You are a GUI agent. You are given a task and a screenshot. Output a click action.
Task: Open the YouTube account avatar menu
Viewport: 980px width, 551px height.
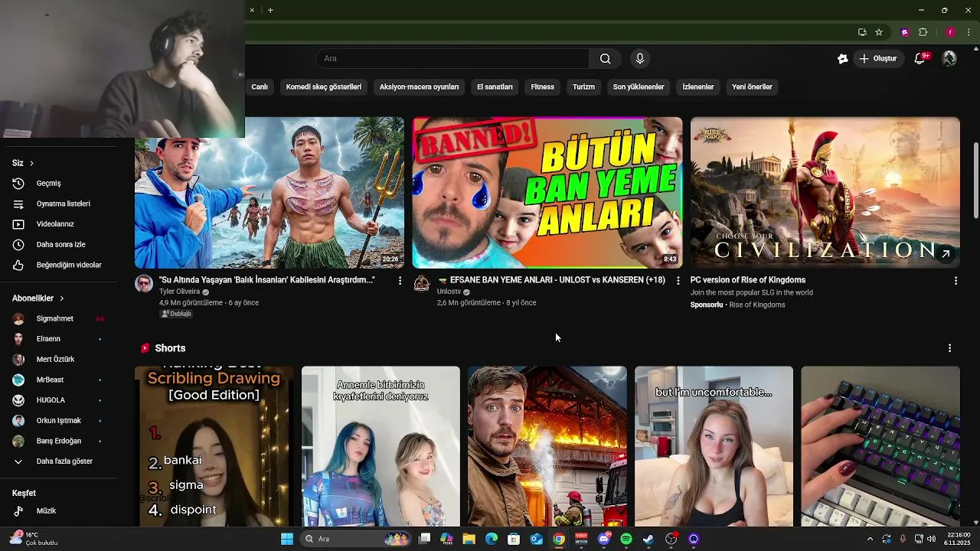click(x=949, y=58)
